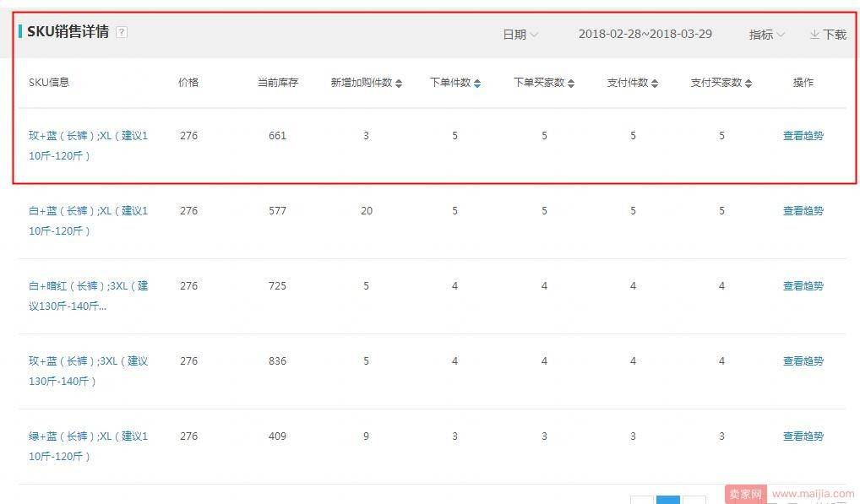Click stock value 577

click(x=278, y=211)
